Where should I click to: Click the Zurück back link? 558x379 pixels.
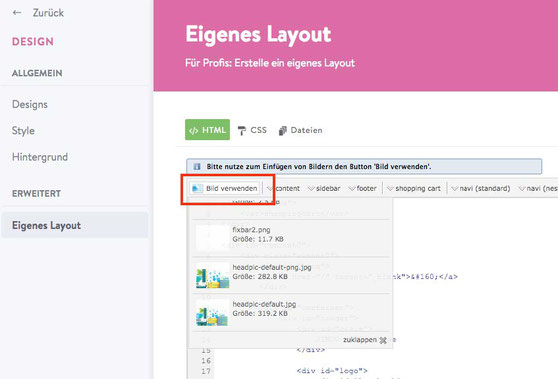(x=48, y=13)
